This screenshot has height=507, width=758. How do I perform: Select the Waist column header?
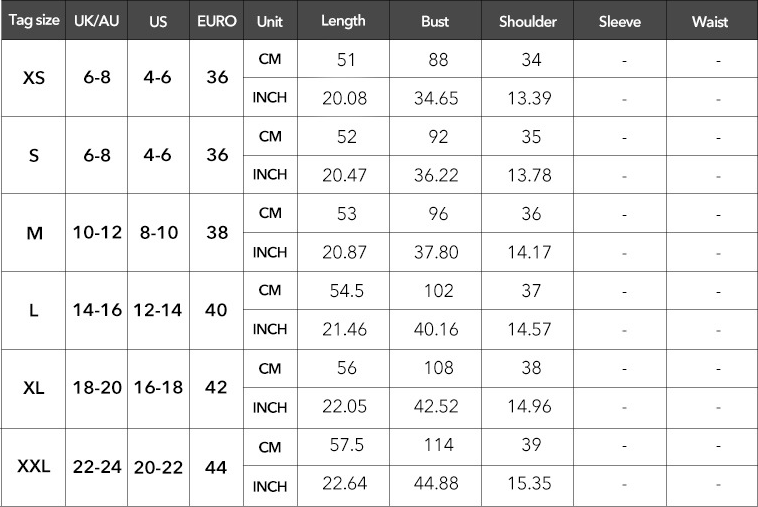(710, 21)
